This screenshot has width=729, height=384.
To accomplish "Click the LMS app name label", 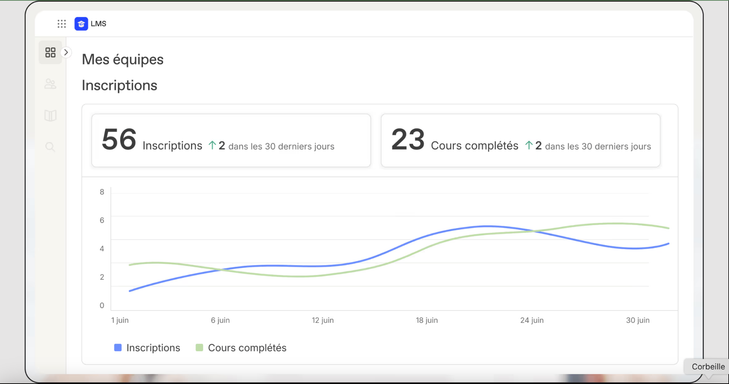I will point(99,24).
